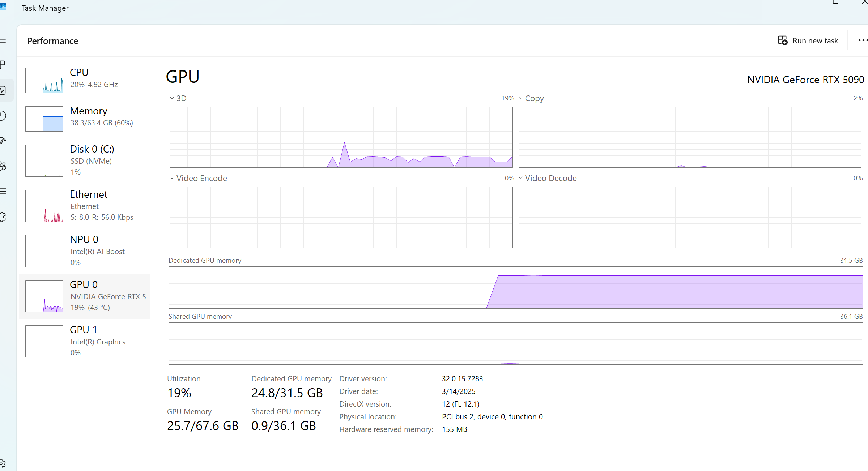
Task: Click the 31.5 GB dedicated memory maximum label
Action: (851, 261)
